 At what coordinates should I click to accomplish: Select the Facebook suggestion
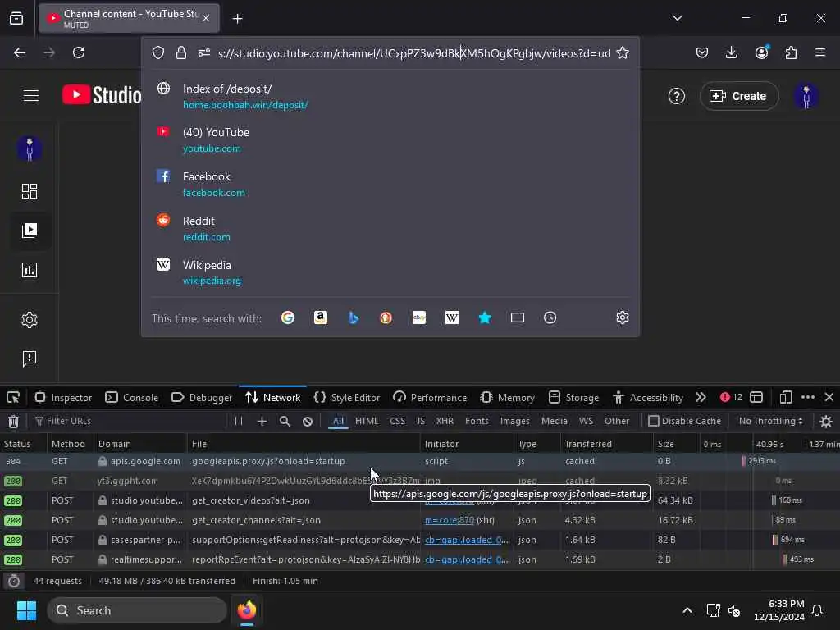point(390,185)
